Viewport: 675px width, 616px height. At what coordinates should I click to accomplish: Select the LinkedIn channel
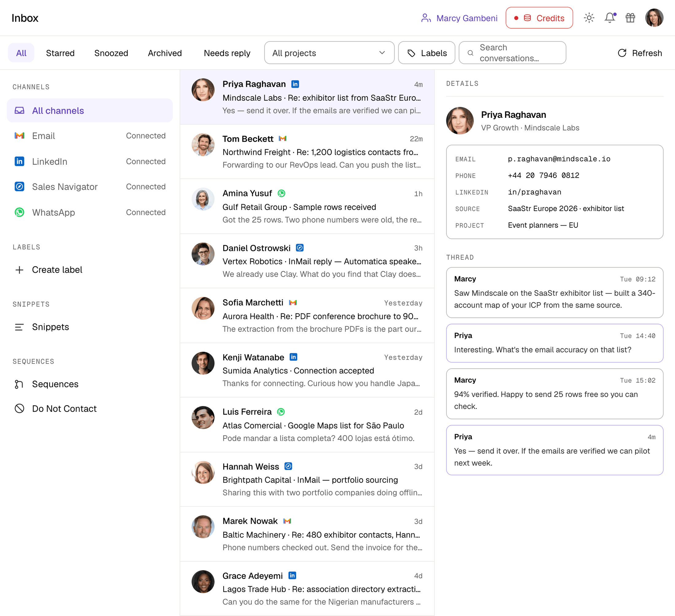point(90,161)
